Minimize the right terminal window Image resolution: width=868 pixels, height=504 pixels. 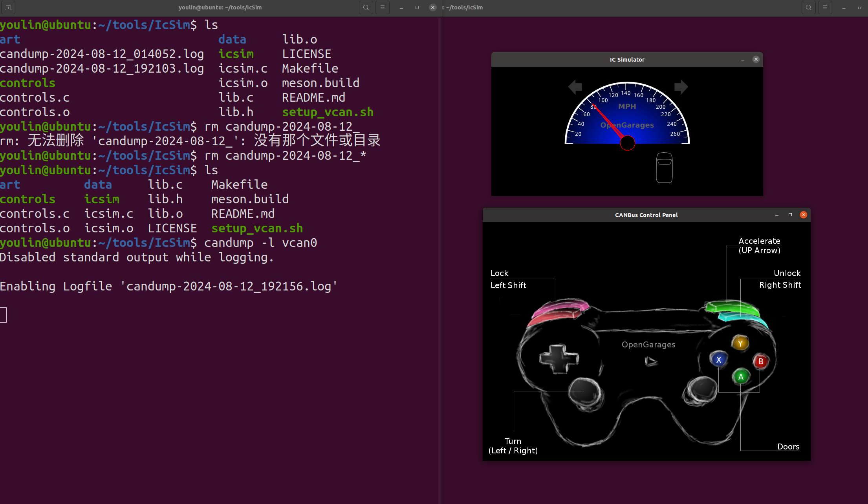844,7
